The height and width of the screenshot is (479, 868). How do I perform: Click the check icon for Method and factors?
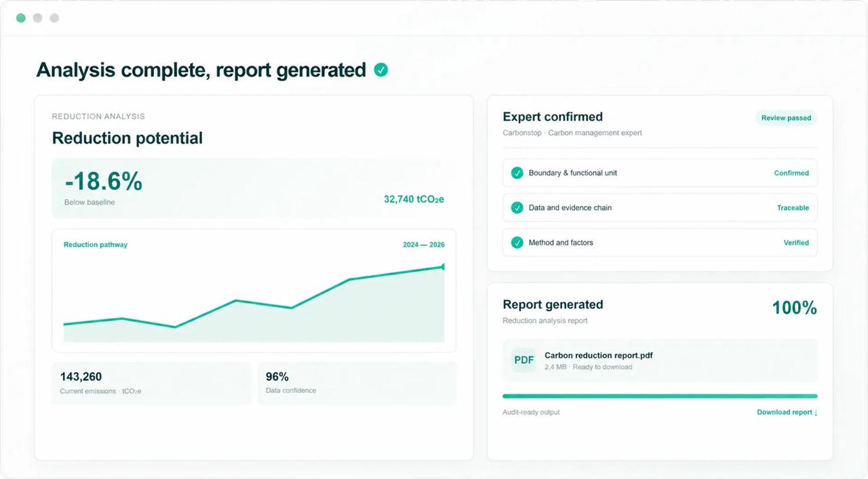(517, 242)
